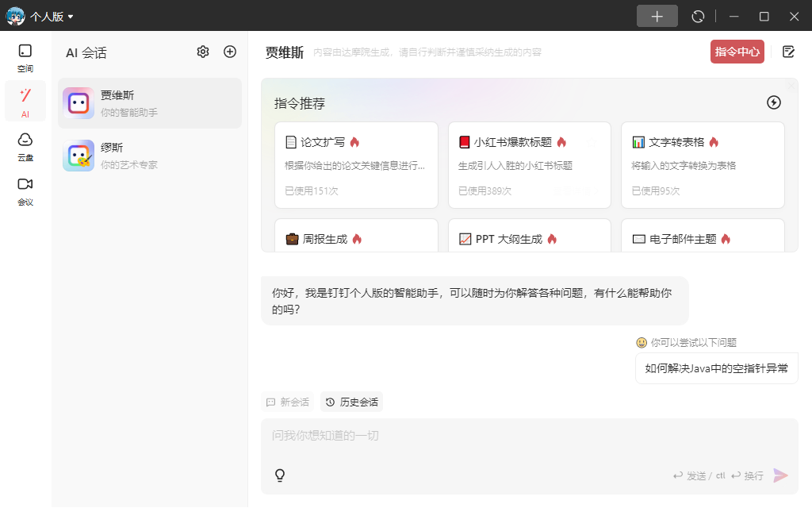Click the lightning icon in 指令推荐 panel
Screen dimensions: 812x508
coord(774,102)
